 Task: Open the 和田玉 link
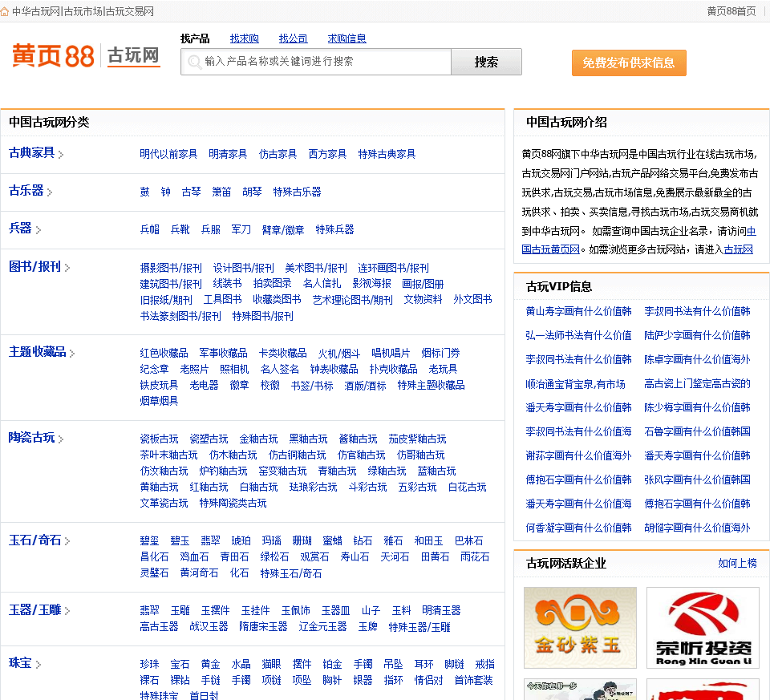428,541
